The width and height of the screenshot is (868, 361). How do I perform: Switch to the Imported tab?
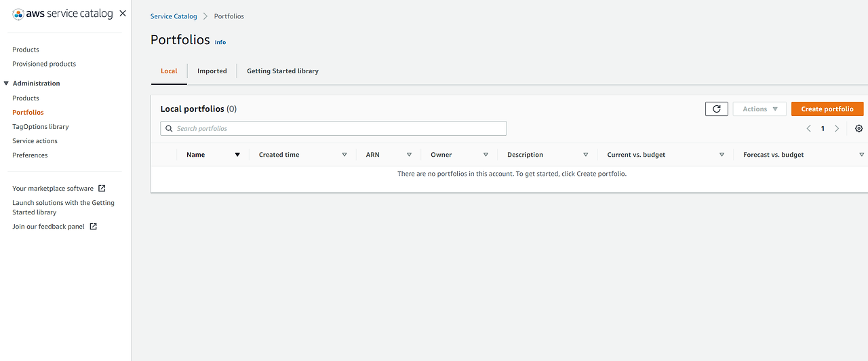tap(212, 71)
